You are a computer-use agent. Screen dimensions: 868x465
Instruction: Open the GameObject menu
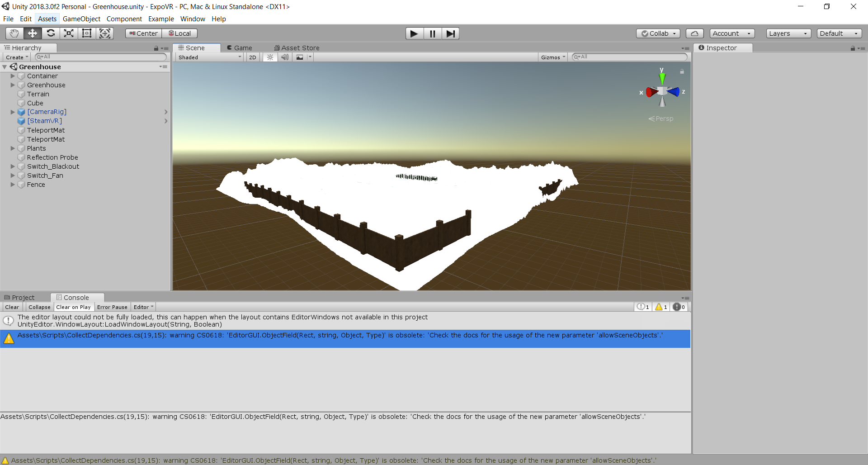pyautogui.click(x=81, y=19)
